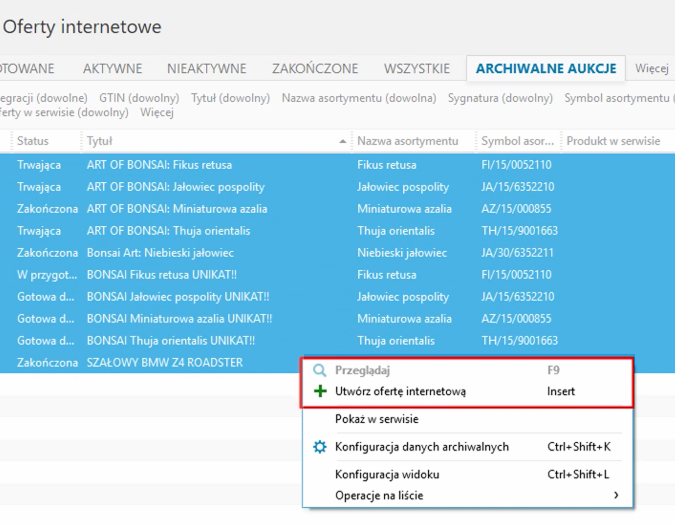Select the ARCHIWALNE AUKCJE tab

[x=546, y=69]
